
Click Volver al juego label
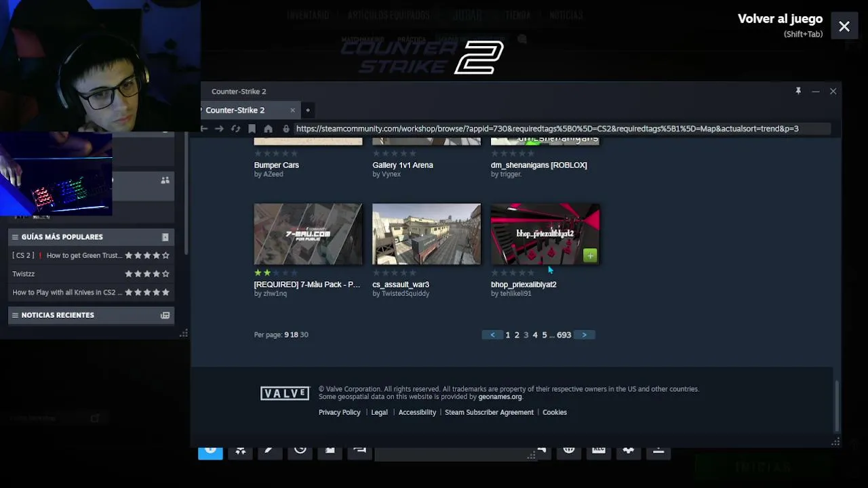(780, 19)
